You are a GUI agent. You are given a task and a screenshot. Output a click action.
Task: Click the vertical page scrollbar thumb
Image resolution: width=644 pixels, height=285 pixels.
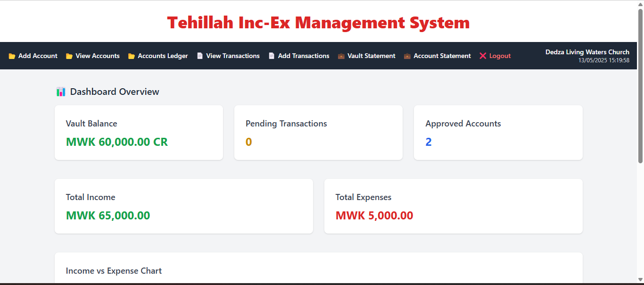pos(640,86)
